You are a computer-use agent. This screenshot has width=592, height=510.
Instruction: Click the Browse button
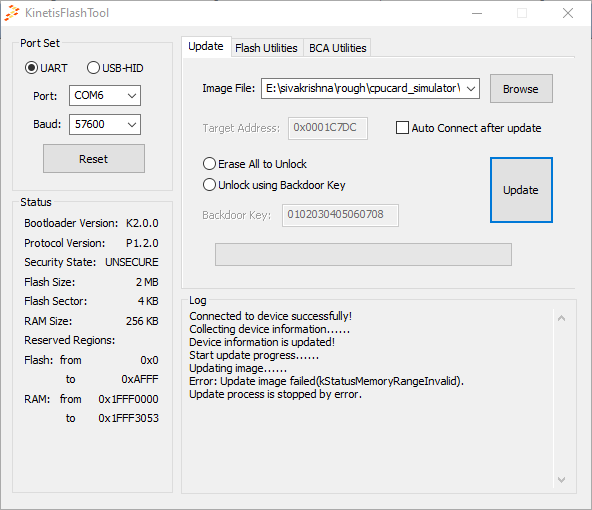tap(521, 89)
